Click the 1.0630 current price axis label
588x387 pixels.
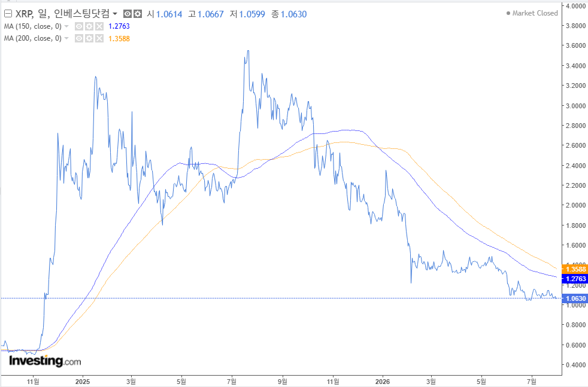pyautogui.click(x=574, y=298)
